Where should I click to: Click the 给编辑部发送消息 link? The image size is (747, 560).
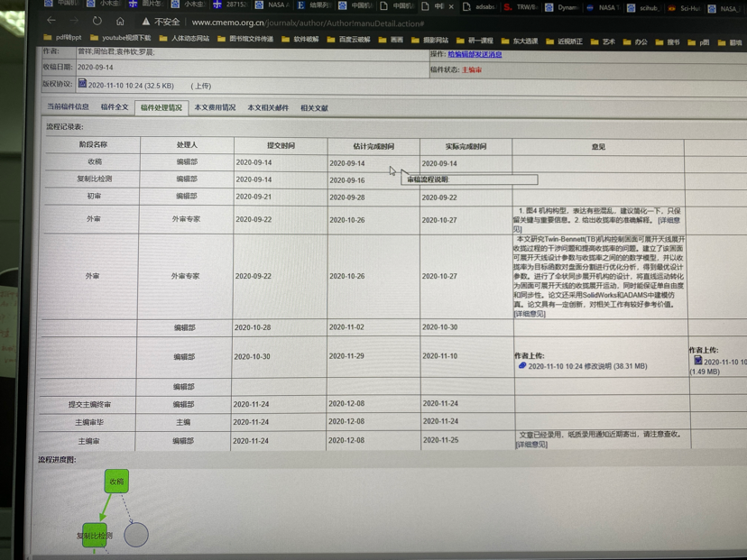point(475,54)
